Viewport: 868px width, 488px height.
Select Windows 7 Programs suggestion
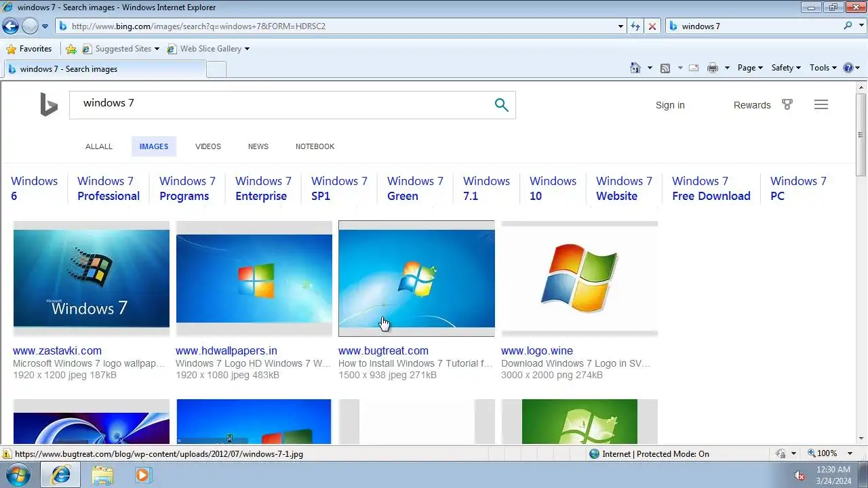(187, 188)
